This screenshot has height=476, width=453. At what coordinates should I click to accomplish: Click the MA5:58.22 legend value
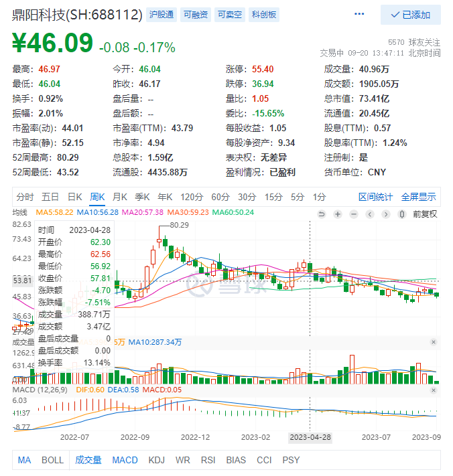click(54, 212)
